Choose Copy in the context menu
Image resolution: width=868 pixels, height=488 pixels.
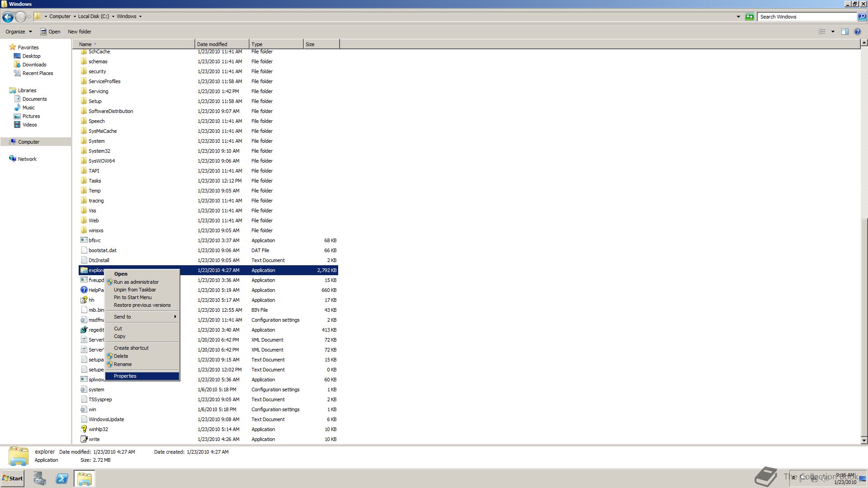pyautogui.click(x=142, y=336)
